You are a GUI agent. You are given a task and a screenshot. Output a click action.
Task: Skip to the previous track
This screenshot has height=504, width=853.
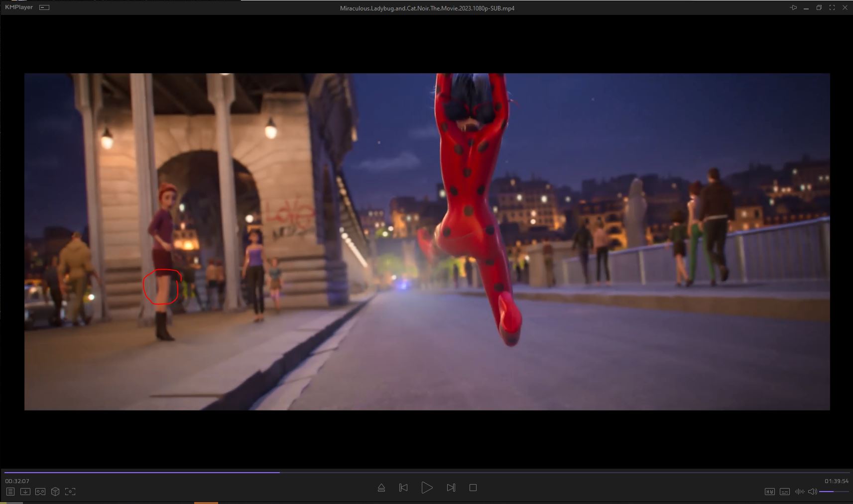pyautogui.click(x=403, y=488)
